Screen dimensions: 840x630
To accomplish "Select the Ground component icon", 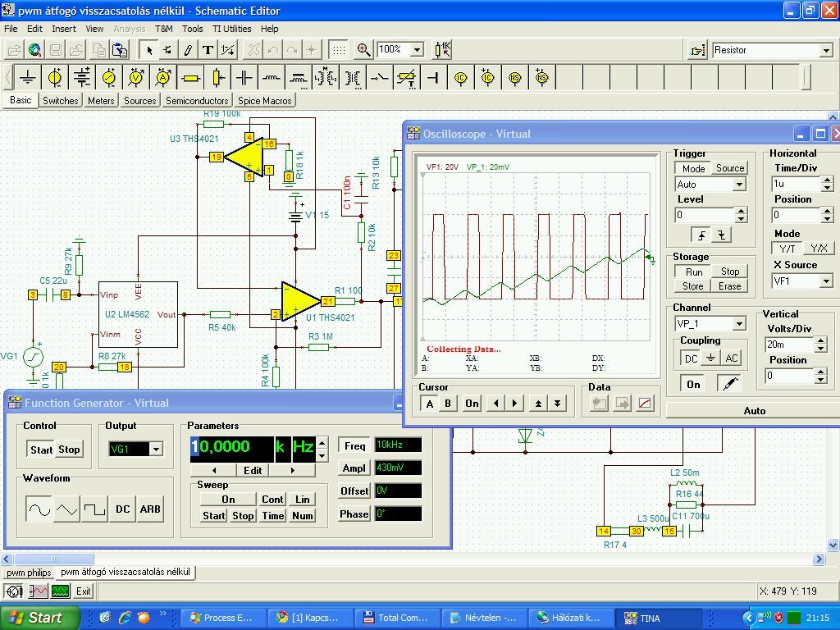I will pos(28,78).
